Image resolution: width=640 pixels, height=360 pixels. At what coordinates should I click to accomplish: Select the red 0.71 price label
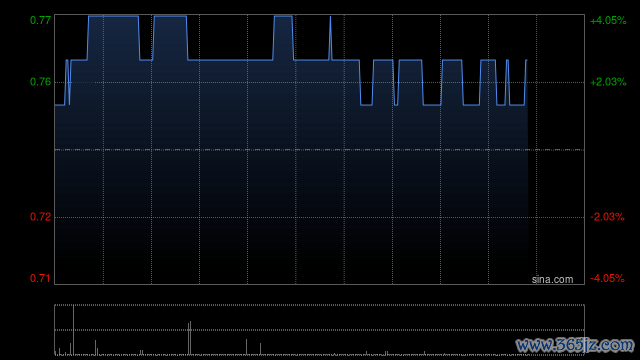coord(40,278)
